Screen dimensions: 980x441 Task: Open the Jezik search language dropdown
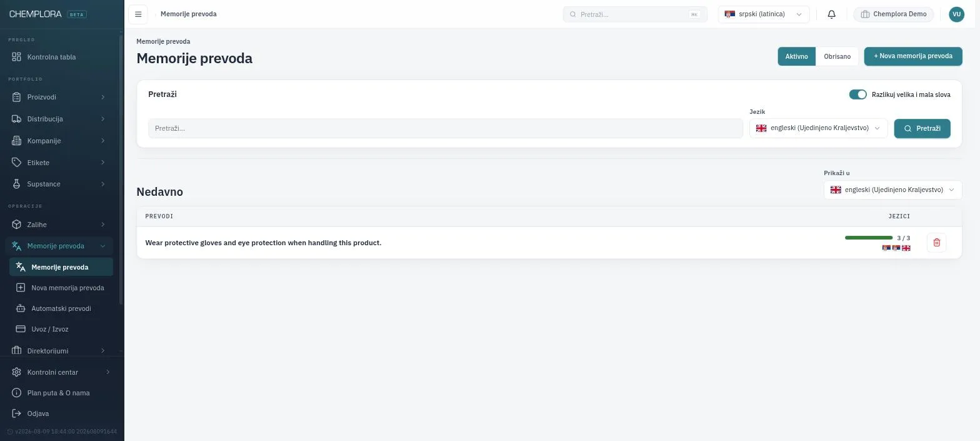tap(818, 128)
